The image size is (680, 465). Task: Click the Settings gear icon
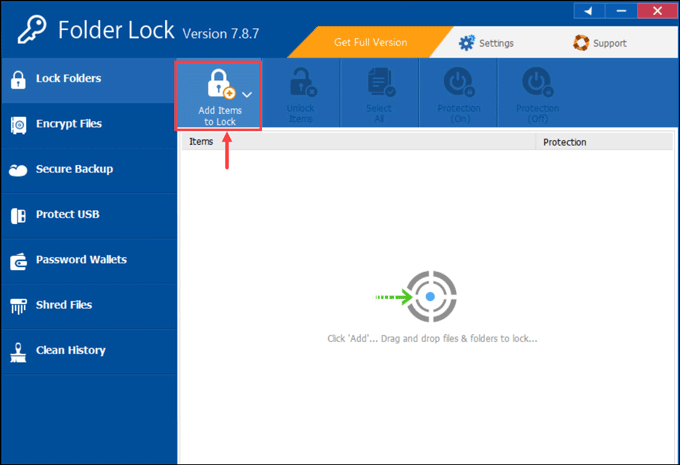(467, 43)
